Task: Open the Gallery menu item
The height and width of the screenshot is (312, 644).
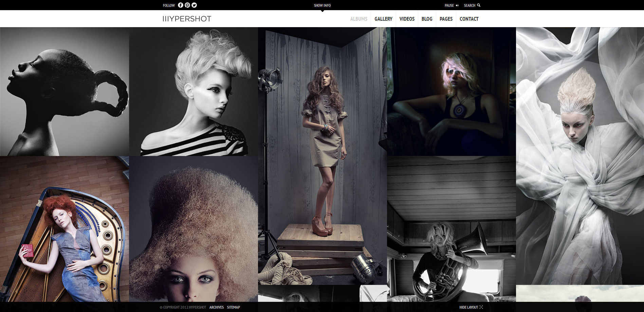Action: [383, 19]
